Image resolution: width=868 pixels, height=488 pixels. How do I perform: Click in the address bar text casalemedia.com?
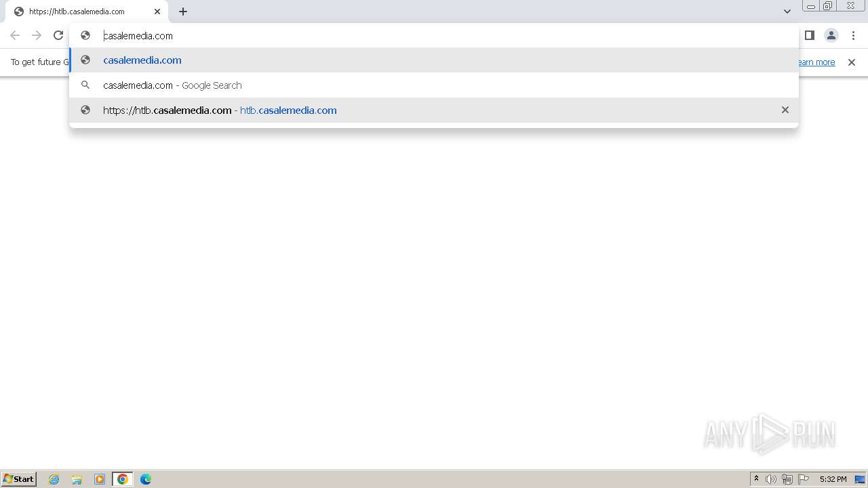coord(138,35)
